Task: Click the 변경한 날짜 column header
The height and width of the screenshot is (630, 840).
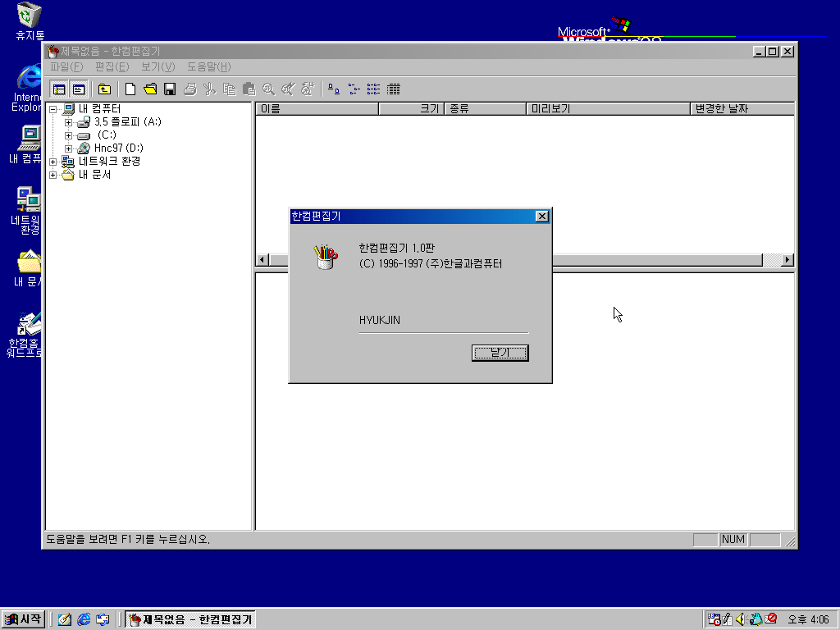Action: (x=742, y=109)
